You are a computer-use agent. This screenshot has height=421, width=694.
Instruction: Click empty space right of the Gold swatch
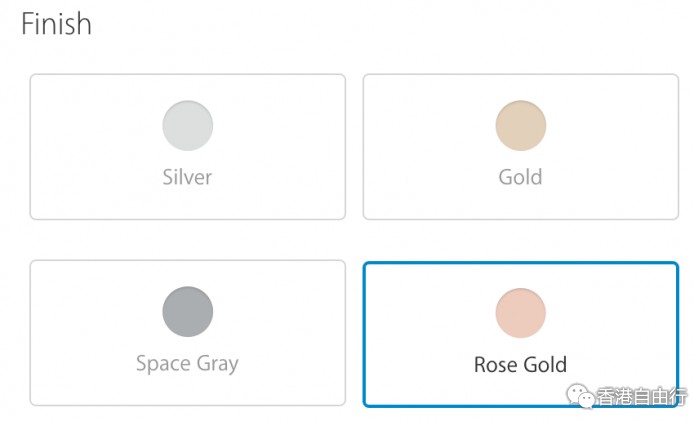click(620, 126)
